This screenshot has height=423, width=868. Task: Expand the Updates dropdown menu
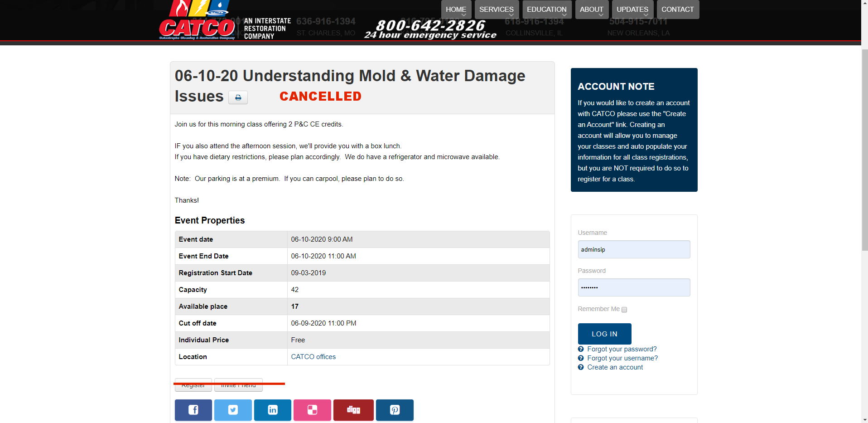tap(632, 10)
